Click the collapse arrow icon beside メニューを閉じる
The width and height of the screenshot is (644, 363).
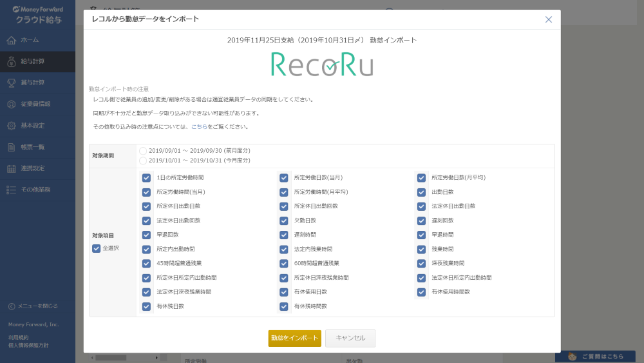(x=12, y=306)
